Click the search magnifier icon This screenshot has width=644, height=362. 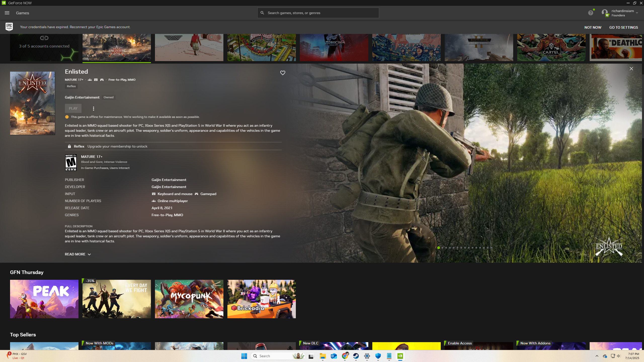(x=262, y=13)
